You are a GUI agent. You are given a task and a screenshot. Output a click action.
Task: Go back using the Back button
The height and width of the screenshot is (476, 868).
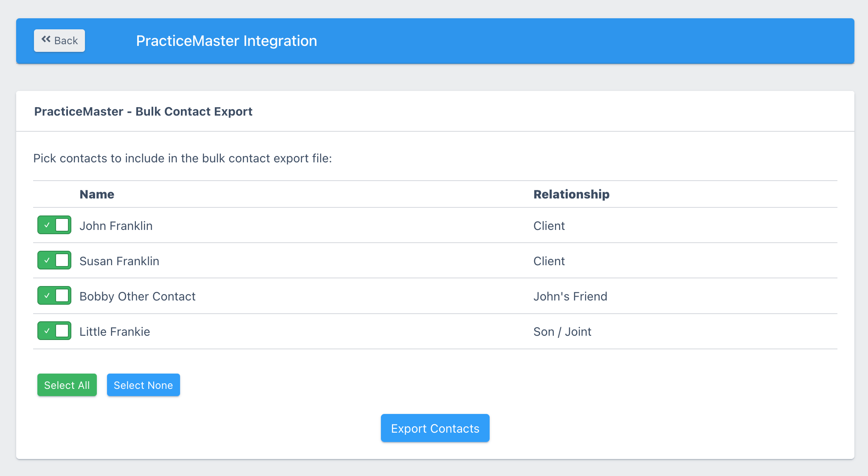[x=59, y=40]
